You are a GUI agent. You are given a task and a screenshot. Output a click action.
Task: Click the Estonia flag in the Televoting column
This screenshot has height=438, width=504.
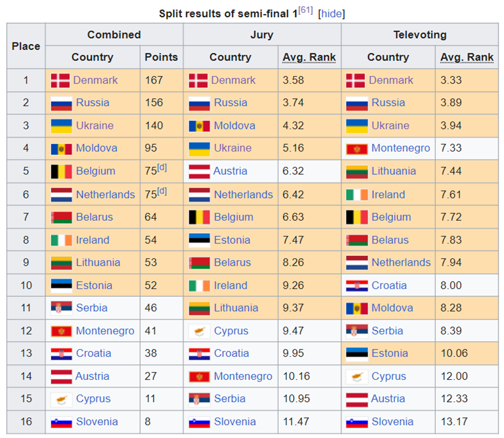pyautogui.click(x=357, y=354)
